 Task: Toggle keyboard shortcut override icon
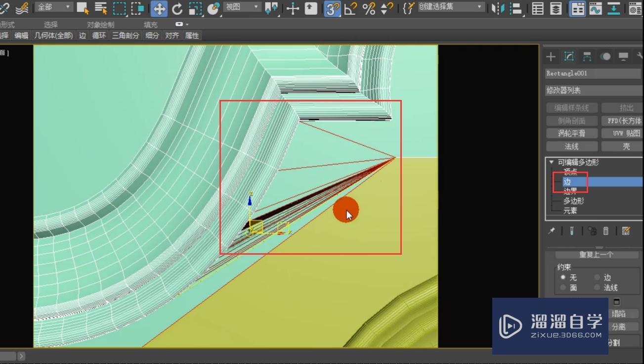click(x=311, y=8)
